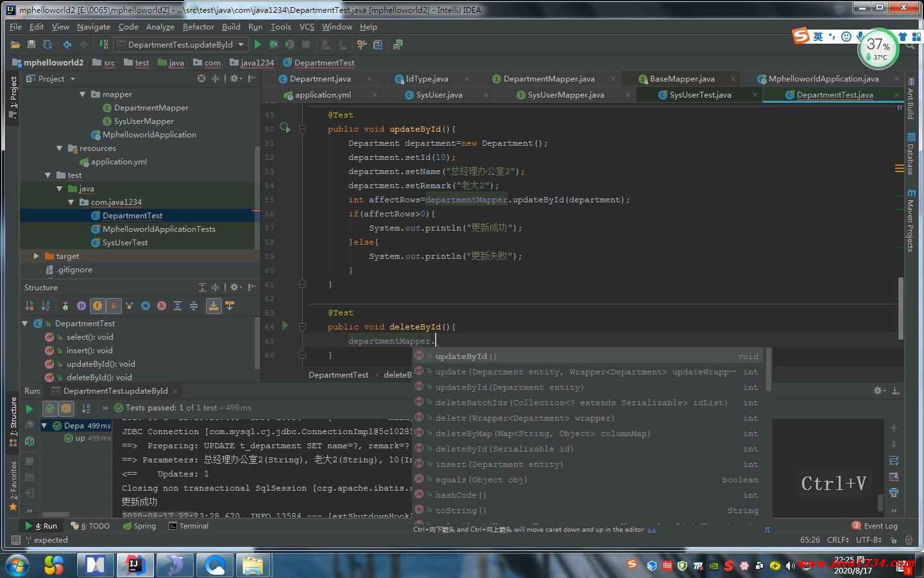Screen dimensions: 924x578
Task: Open the 6: TODO tool window
Action: tap(91, 526)
